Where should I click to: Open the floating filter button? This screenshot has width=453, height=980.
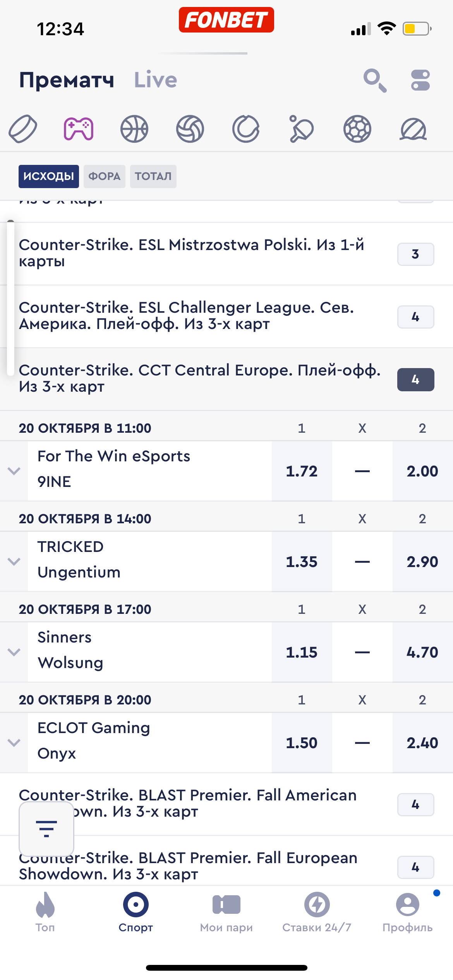[x=46, y=829]
